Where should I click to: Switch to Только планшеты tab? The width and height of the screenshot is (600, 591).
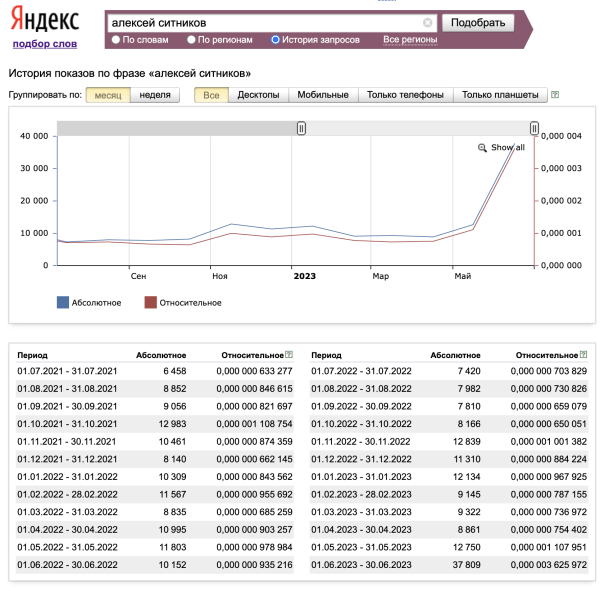tap(500, 95)
